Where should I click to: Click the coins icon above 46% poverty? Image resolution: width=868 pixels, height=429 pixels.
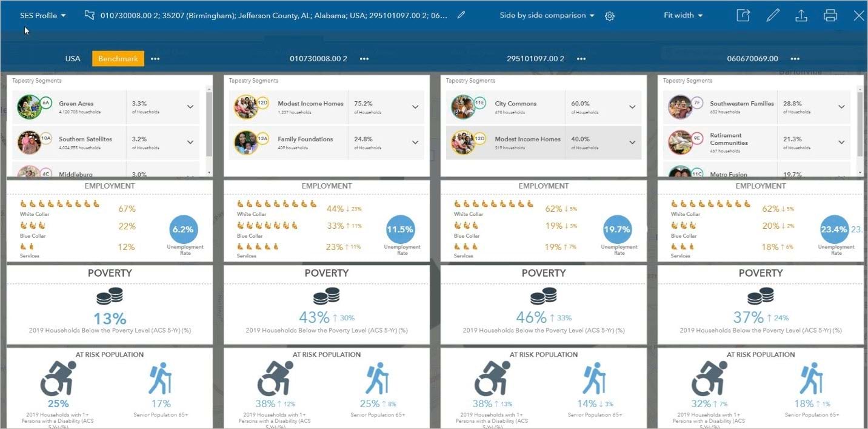pos(544,296)
